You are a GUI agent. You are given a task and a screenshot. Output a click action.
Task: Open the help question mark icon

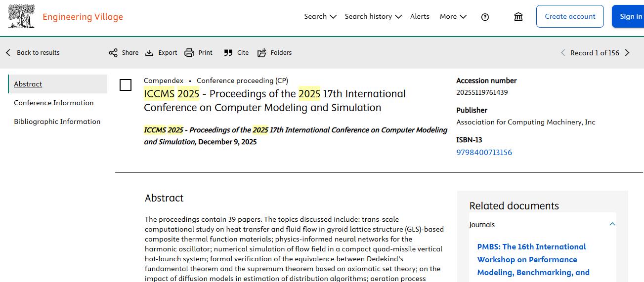[x=485, y=17]
